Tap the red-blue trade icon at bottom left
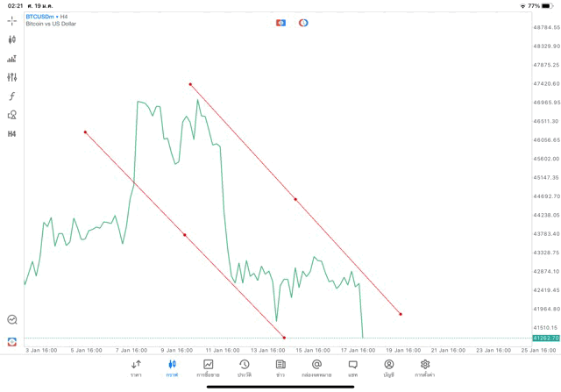Viewport: 561px width, 392px height. [x=12, y=341]
